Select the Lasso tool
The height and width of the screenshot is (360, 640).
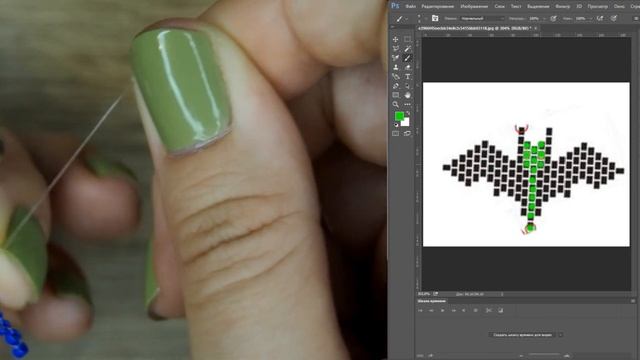[x=396, y=49]
